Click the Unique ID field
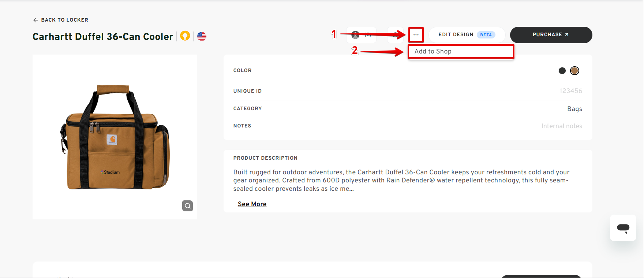The width and height of the screenshot is (644, 278). coord(570,91)
